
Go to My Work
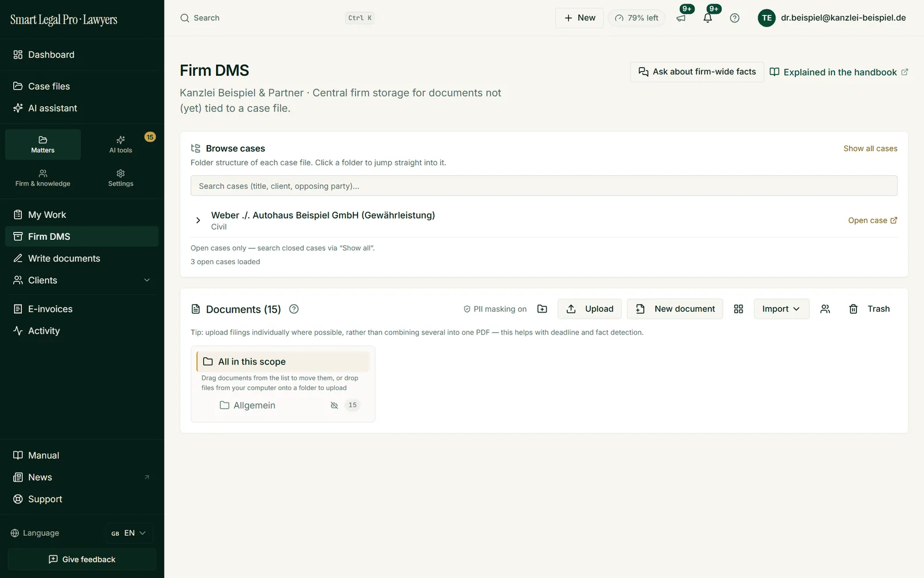82,214
